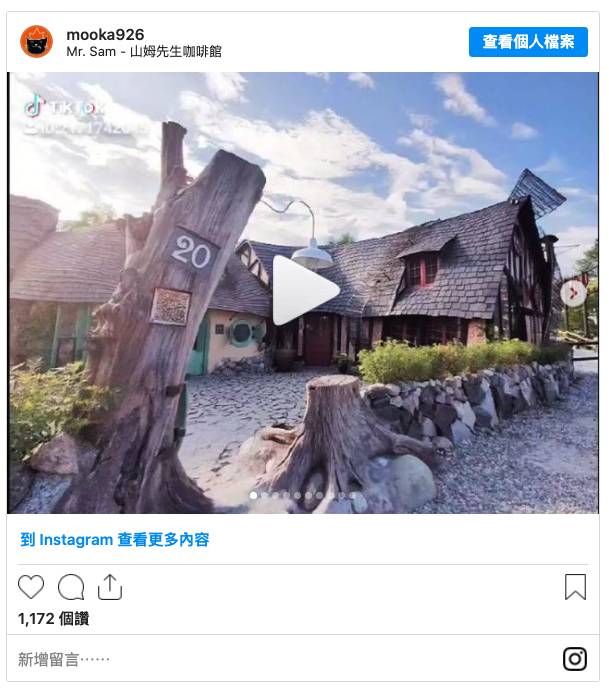Open the 到 Instagram 查看更多內容 link
609x691 pixels.
(x=115, y=539)
